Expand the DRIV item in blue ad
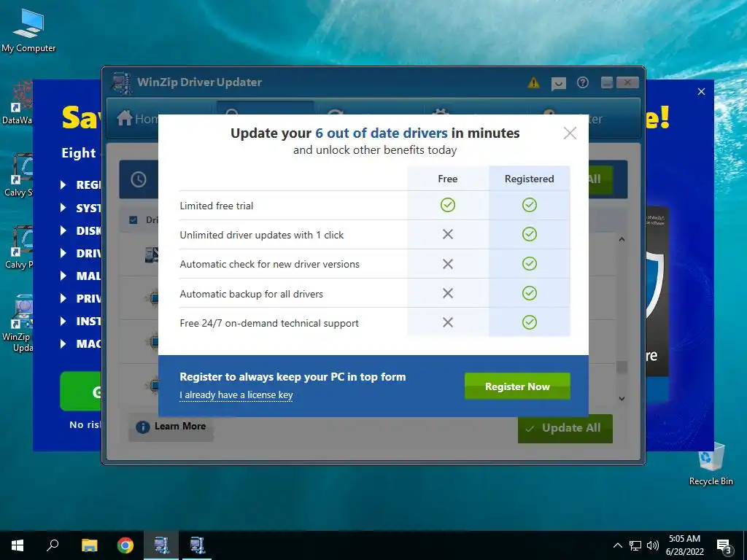 click(x=63, y=253)
